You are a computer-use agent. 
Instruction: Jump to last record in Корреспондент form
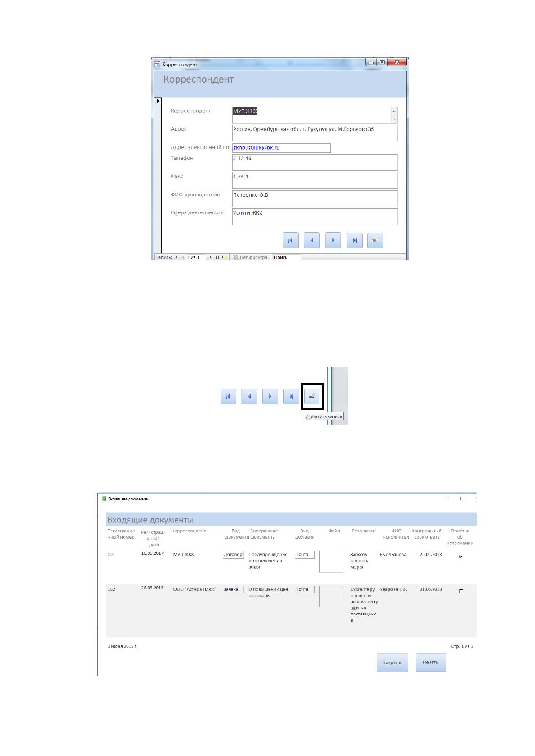point(354,240)
